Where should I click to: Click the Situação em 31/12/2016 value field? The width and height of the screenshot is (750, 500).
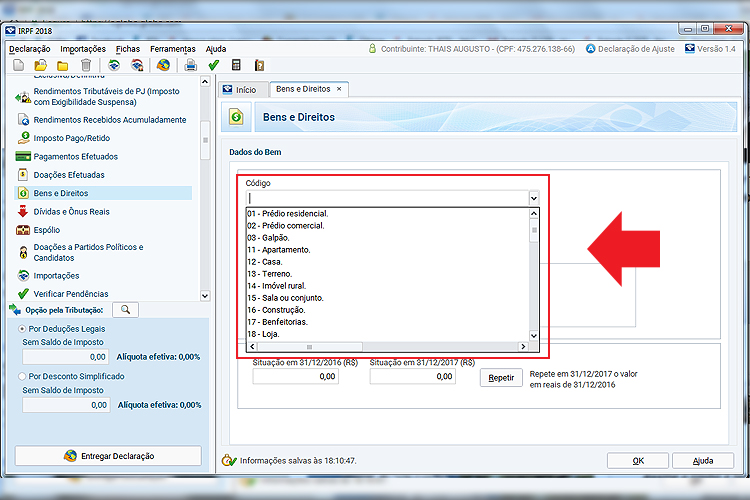296,377
